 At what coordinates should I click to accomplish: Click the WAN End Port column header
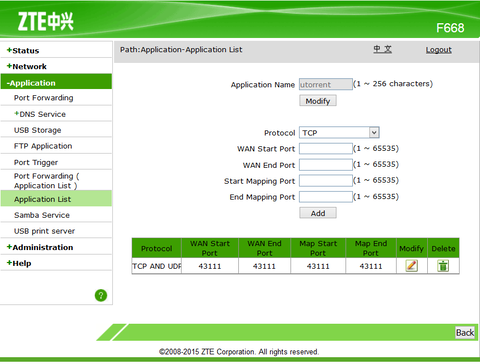[x=264, y=248]
